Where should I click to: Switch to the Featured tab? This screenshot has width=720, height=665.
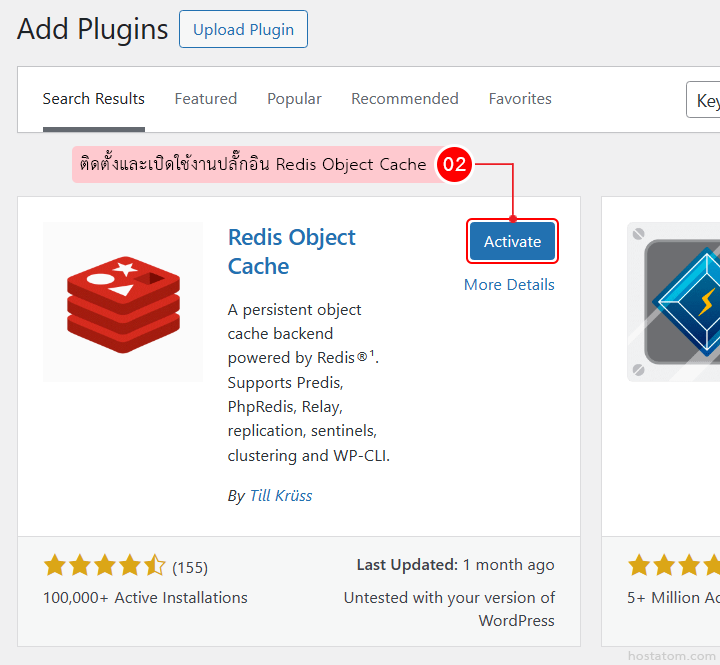pos(206,99)
